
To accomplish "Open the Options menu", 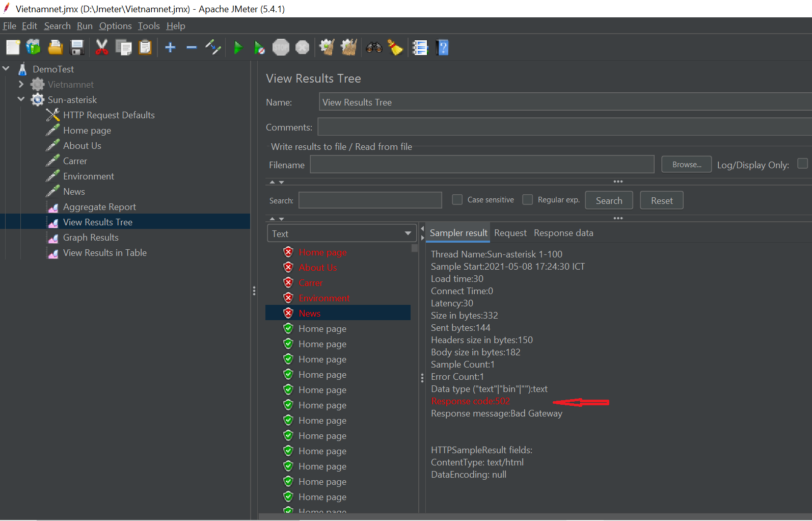I will coord(115,26).
